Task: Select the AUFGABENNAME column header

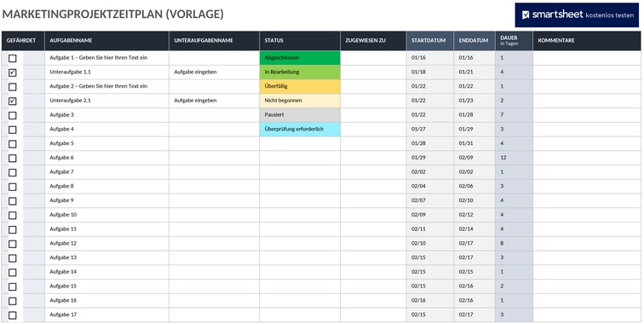Action: coord(106,41)
